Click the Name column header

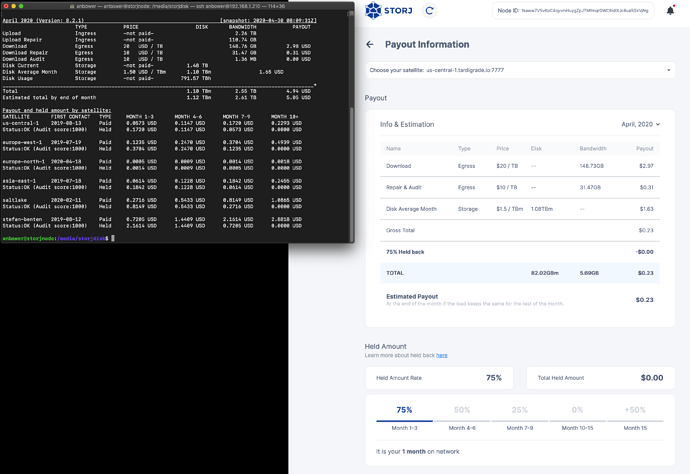click(x=393, y=149)
